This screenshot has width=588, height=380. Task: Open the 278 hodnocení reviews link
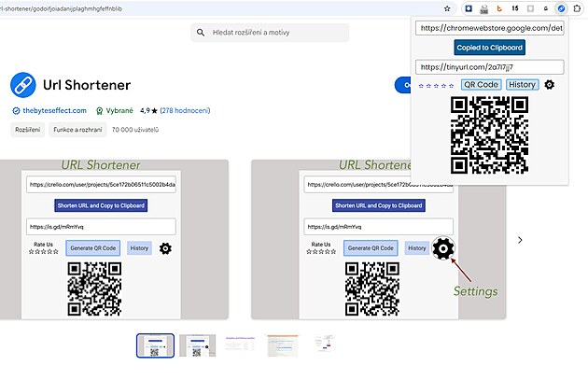tap(185, 110)
